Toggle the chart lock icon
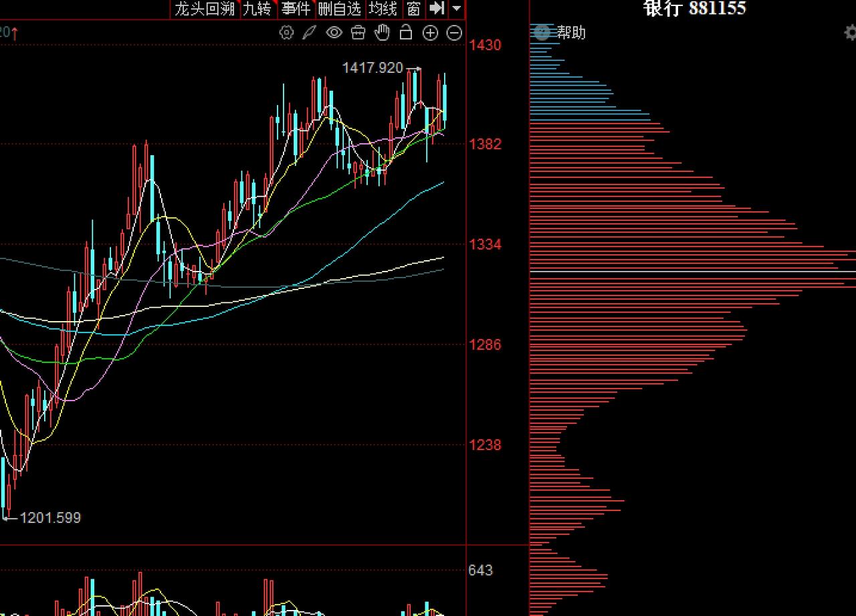The width and height of the screenshot is (856, 616). (406, 32)
